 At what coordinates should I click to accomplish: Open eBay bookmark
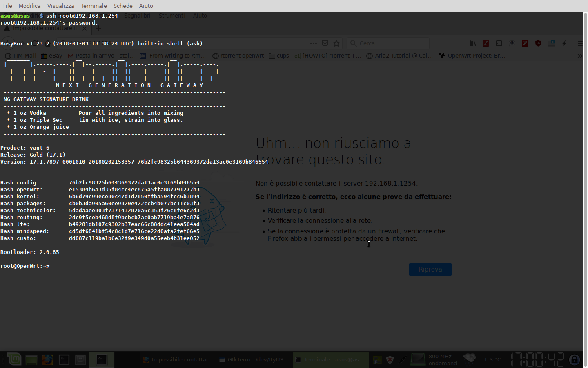click(x=51, y=56)
